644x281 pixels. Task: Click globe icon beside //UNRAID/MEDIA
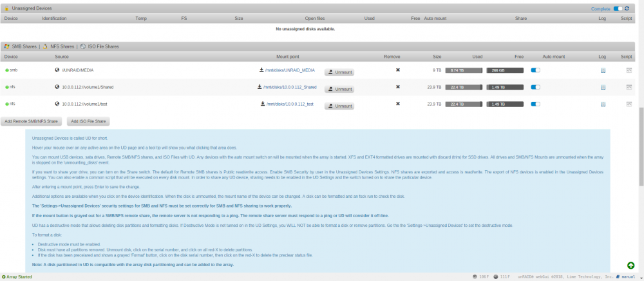[x=57, y=70]
